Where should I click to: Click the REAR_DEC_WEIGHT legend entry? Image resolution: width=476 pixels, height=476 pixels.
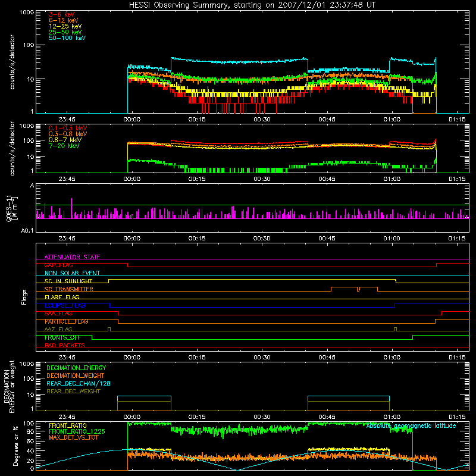click(73, 392)
